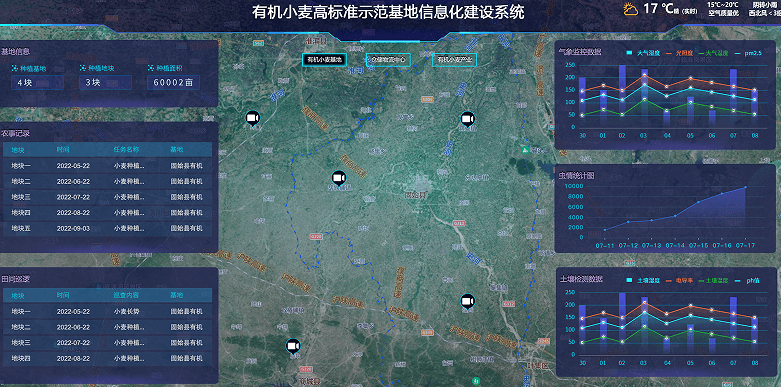Viewport: 781px width, 387px height.
Task: Click the 60002亩 planting area value
Action: pyautogui.click(x=173, y=83)
